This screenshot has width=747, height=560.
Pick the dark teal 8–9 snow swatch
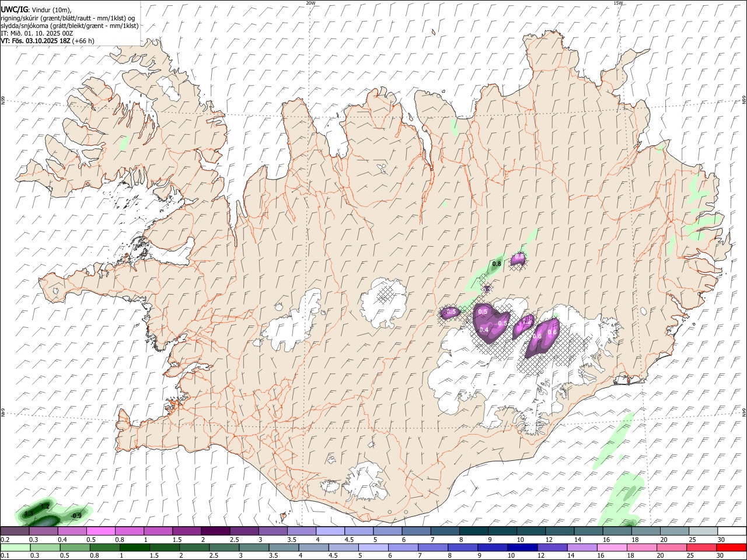[473, 531]
